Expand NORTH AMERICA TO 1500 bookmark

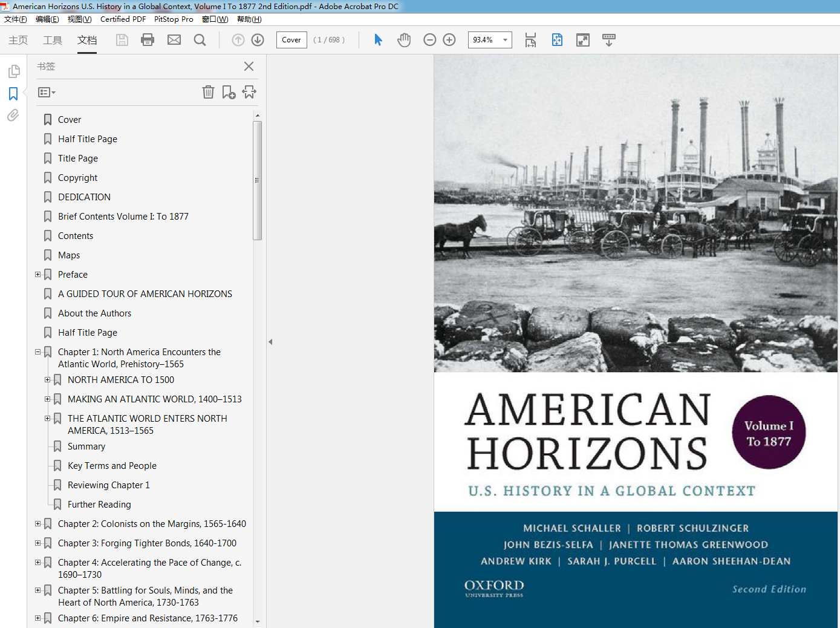(47, 379)
